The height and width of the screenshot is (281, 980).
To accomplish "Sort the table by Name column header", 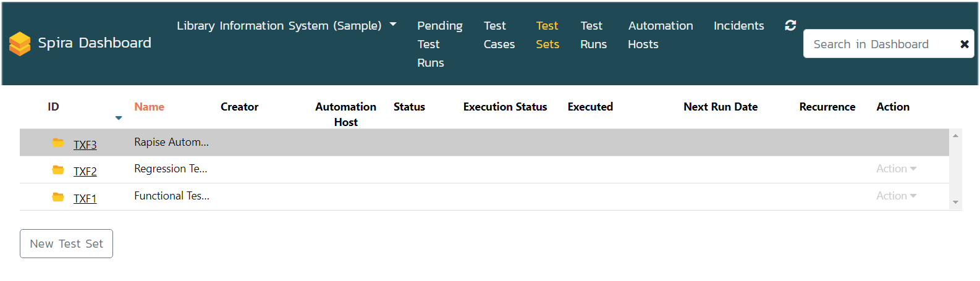I will pyautogui.click(x=149, y=107).
